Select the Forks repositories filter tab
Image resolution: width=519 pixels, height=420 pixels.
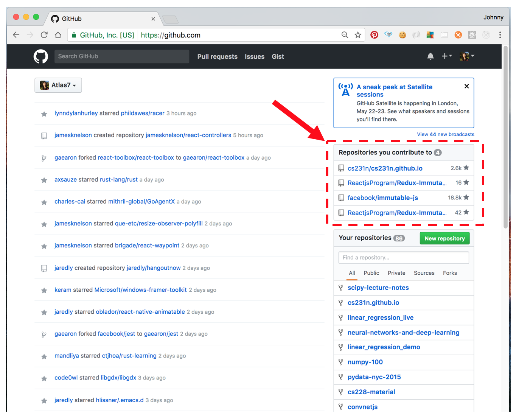450,273
